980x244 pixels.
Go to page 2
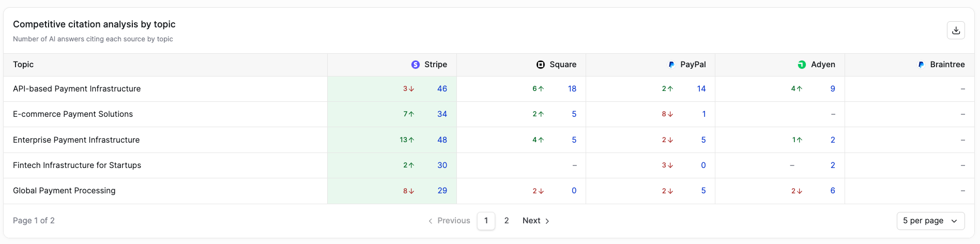507,221
